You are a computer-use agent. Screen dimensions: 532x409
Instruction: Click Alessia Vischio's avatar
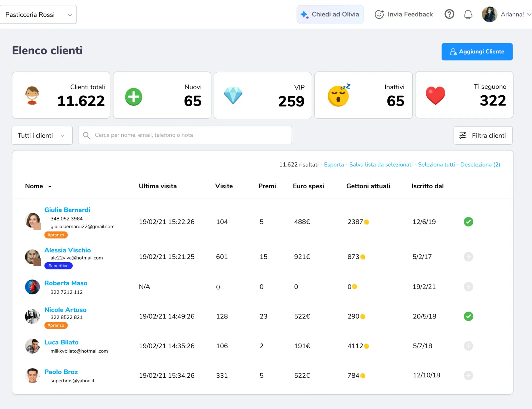coord(32,257)
